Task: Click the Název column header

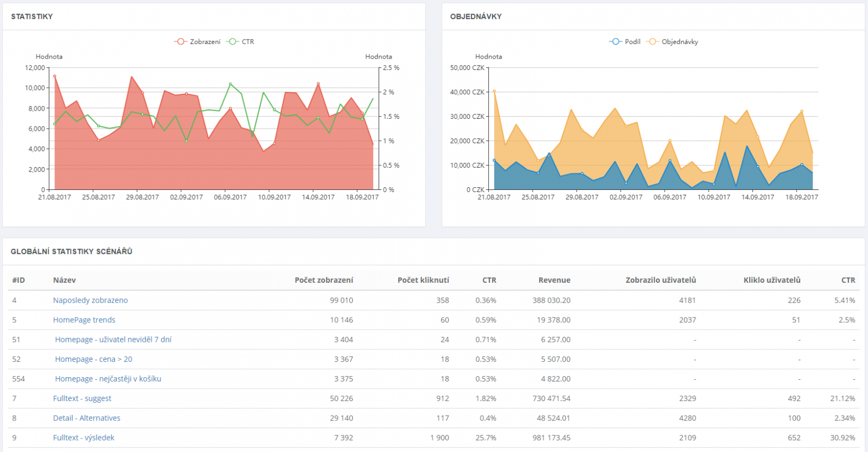Action: pos(64,280)
